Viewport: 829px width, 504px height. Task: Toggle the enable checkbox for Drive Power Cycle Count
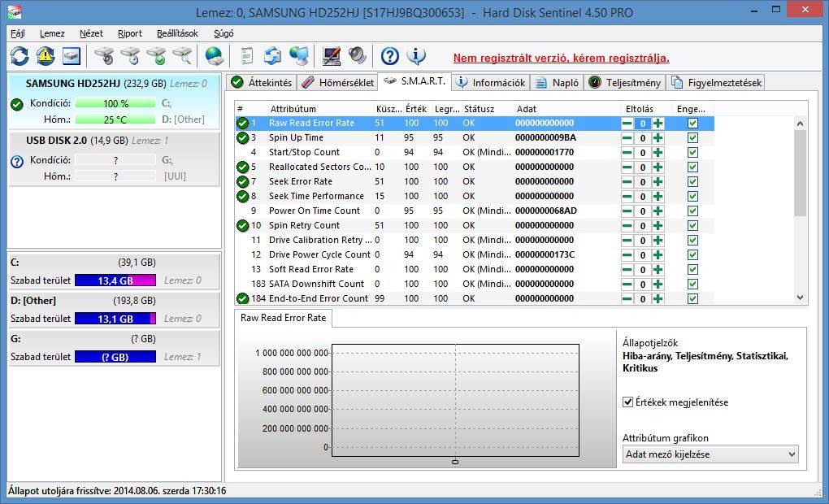tap(692, 255)
